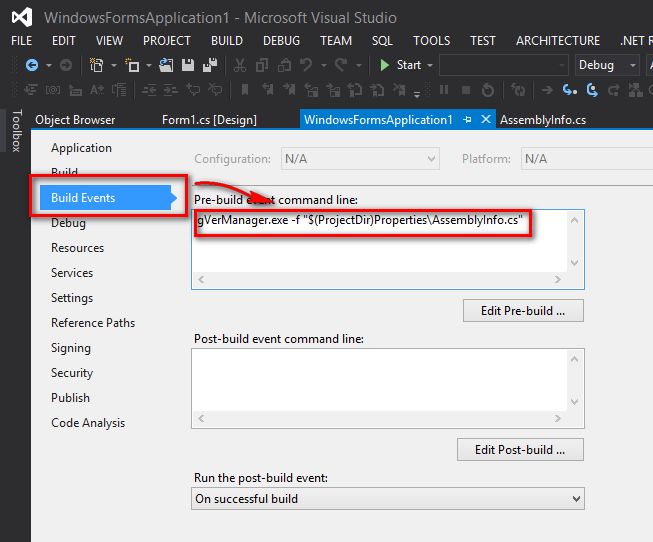Open the Configuration N/A dropdown
Screen dimensions: 653x542
(360, 159)
